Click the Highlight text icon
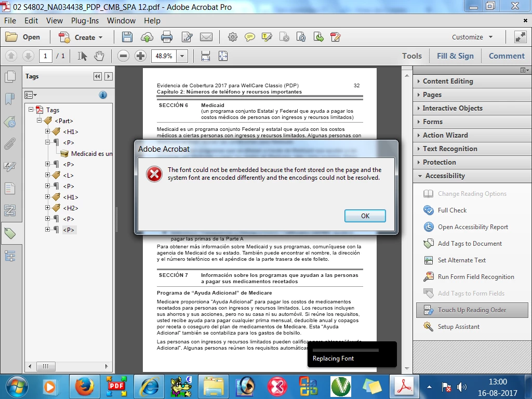532x399 pixels. point(267,37)
